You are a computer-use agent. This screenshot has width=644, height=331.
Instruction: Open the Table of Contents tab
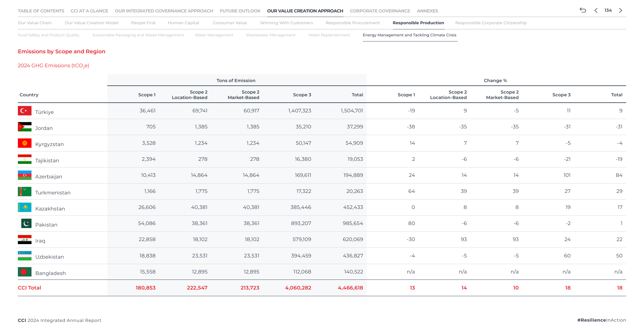click(x=41, y=11)
